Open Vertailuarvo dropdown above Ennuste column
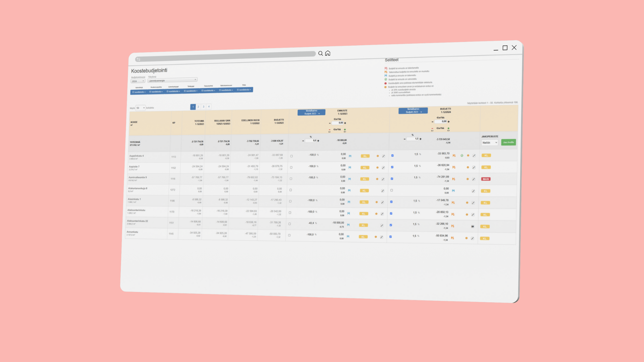 tap(312, 112)
